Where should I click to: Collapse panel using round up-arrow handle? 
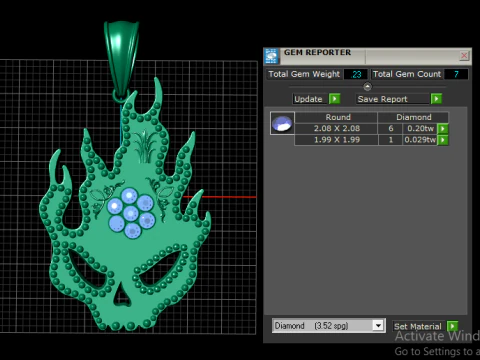click(367, 87)
